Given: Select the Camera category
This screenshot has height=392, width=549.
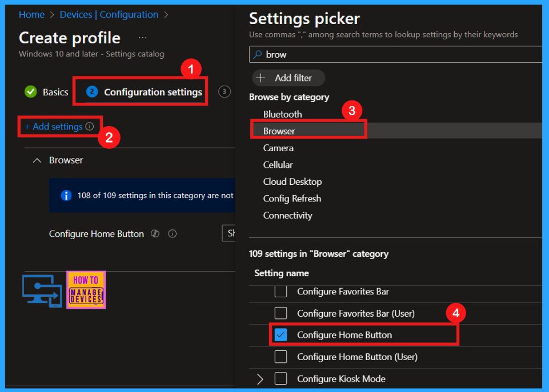Looking at the screenshot, I should pyautogui.click(x=278, y=148).
